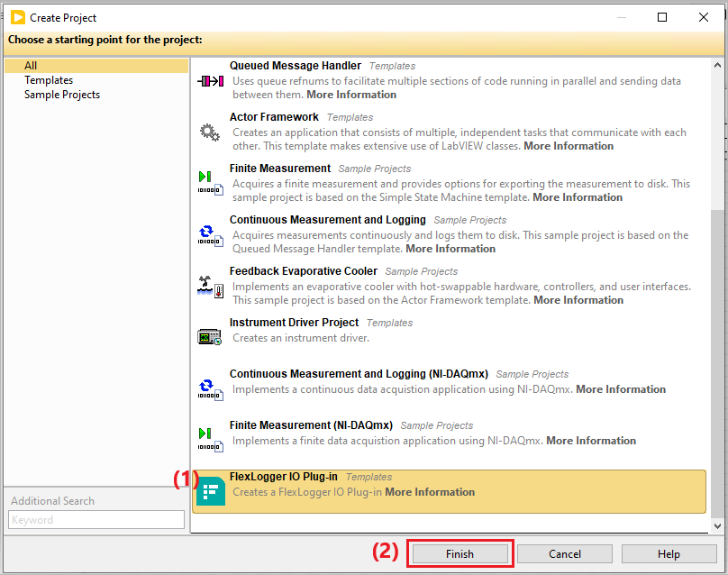Open More Information for FlexLogger IO Plug-in

pos(430,492)
